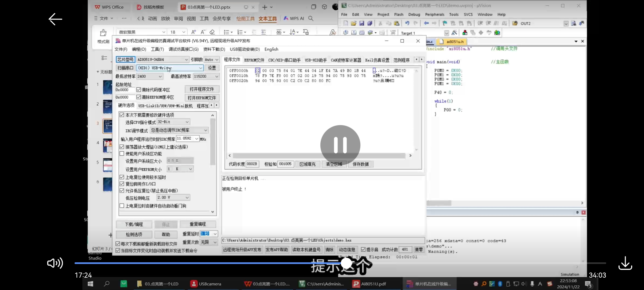Click the hex view horizontal scrollbar
This screenshot has width=644, height=290.
tap(319, 155)
